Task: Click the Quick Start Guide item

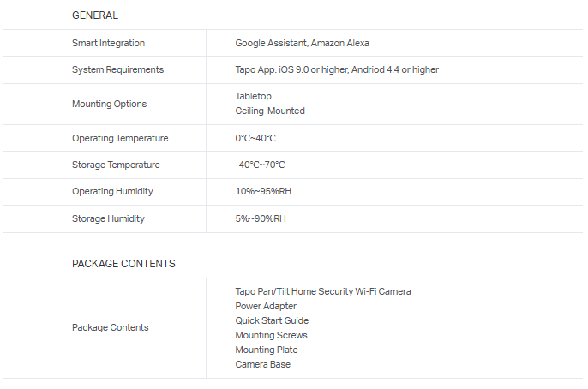Action: click(x=272, y=320)
